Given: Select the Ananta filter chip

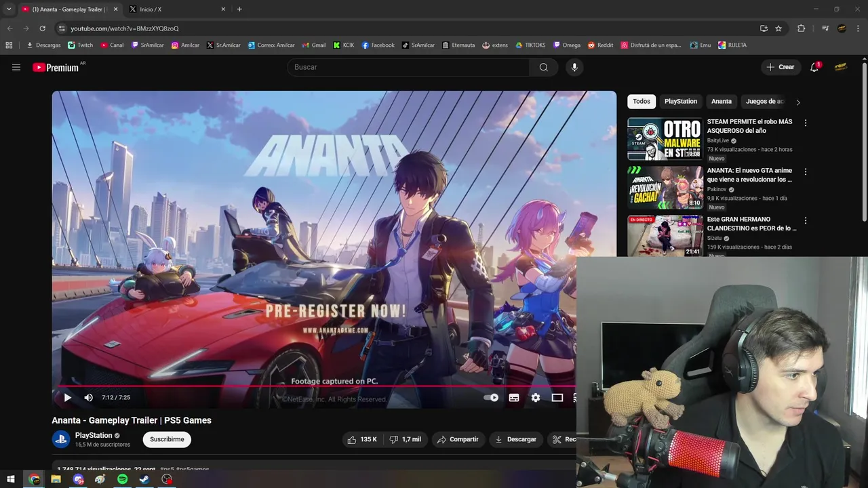Looking at the screenshot, I should point(722,102).
